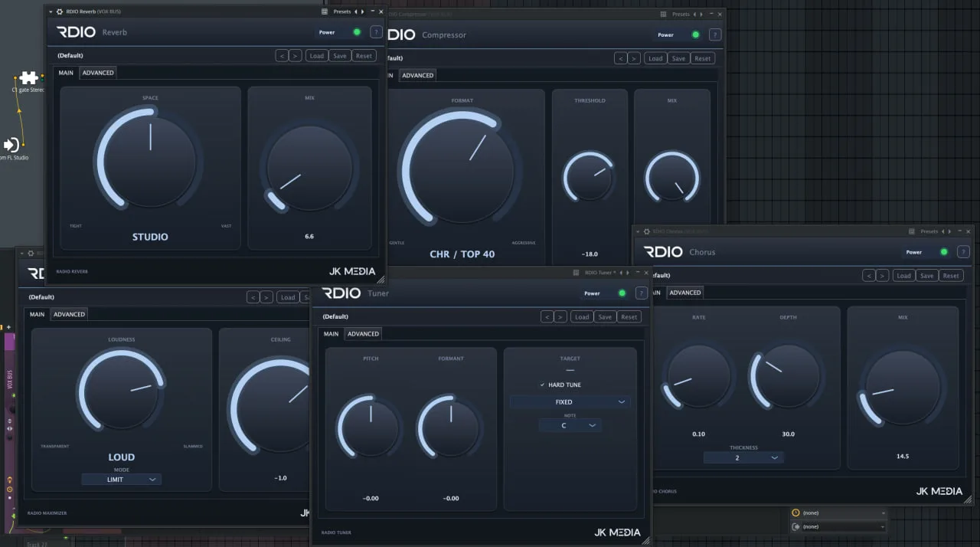This screenshot has width=980, height=547.
Task: Go to previous preset in Reverb preset bar
Action: tap(282, 55)
